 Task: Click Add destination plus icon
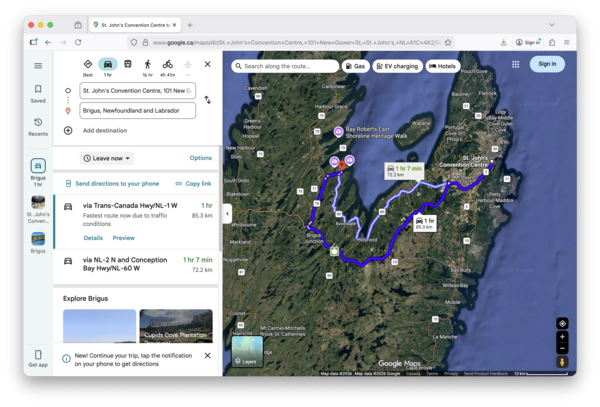(68, 130)
